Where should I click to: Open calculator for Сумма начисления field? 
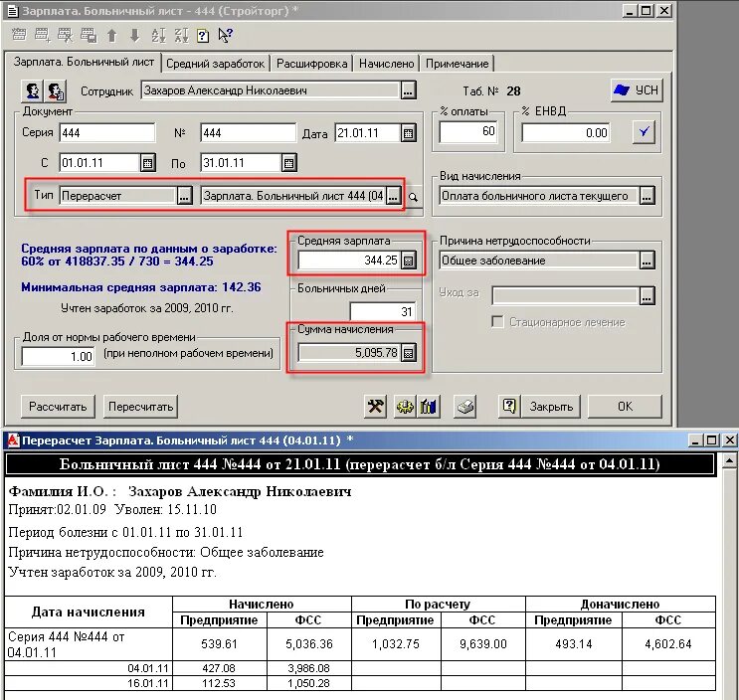pos(409,353)
